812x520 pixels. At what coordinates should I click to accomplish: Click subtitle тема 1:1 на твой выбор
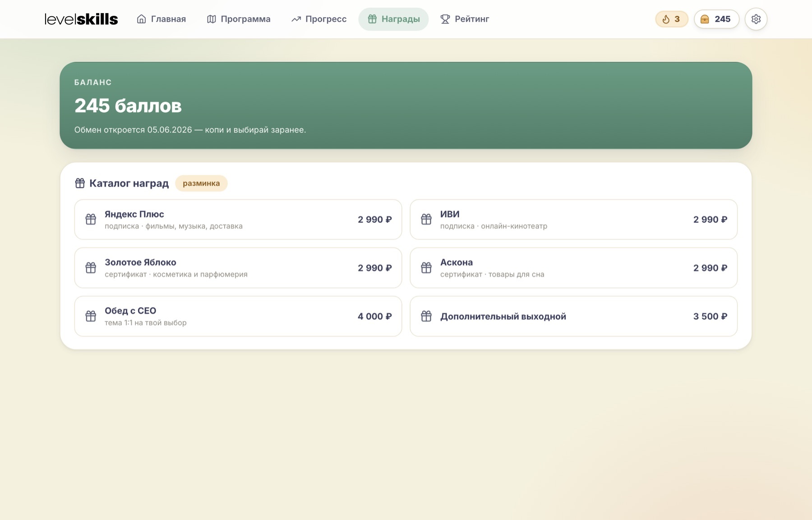pyautogui.click(x=145, y=322)
